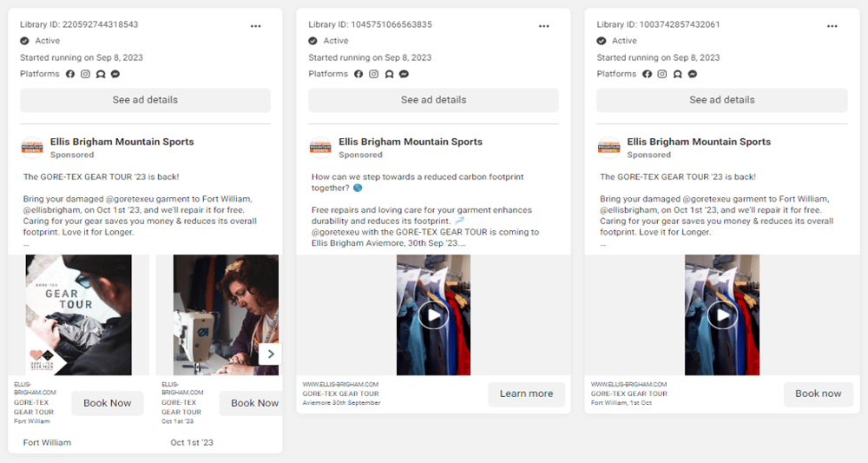
Task: Click Audience Network icon in ad 220592744318543
Action: (x=100, y=74)
